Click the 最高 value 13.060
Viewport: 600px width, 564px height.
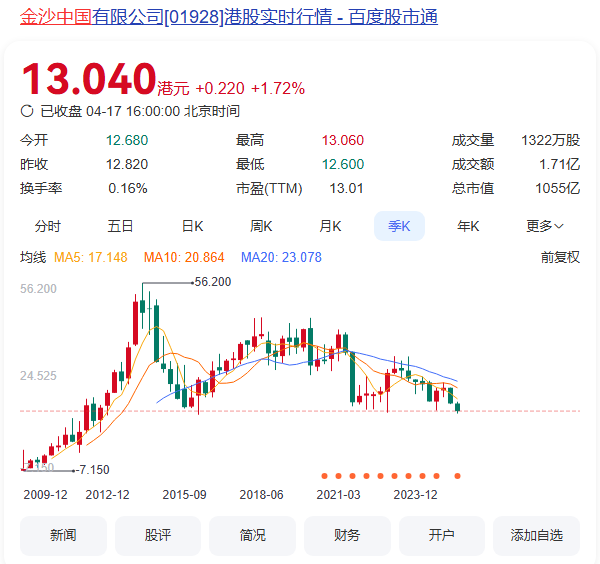(x=343, y=140)
